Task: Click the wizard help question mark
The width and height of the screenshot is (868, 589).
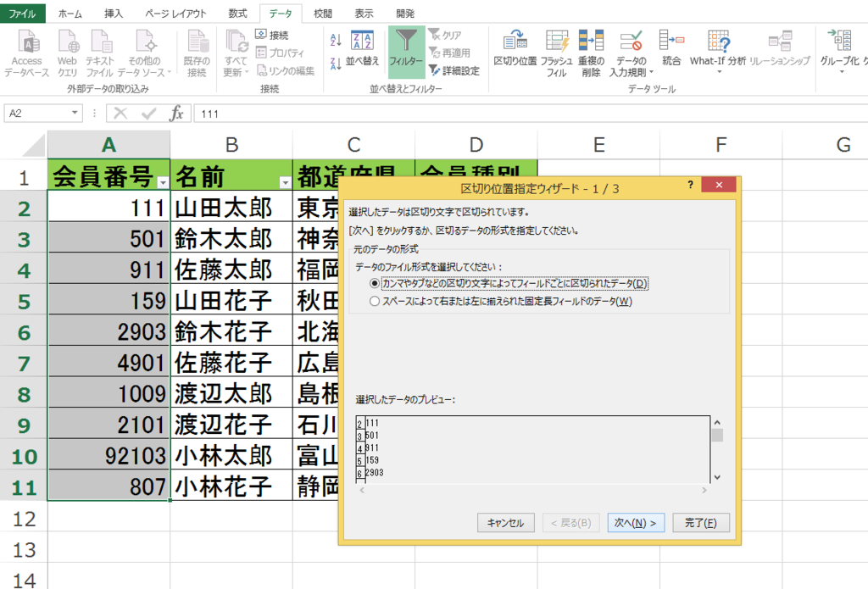Action: [x=690, y=184]
